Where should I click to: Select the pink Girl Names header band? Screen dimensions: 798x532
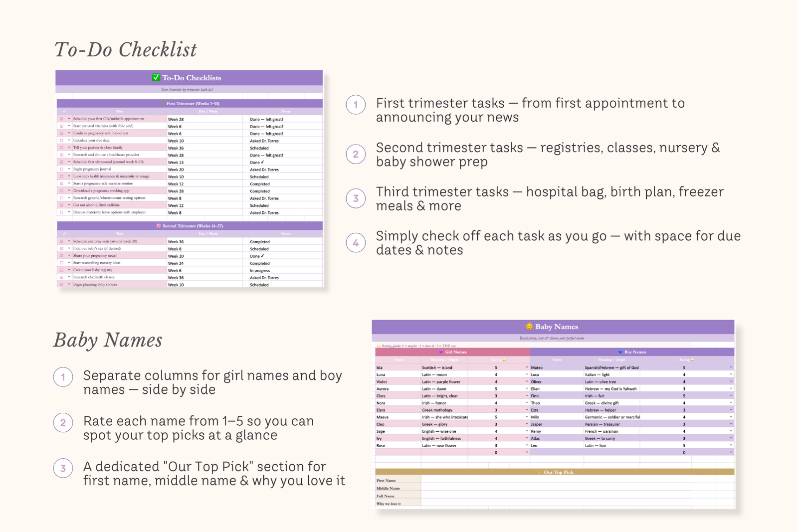point(455,352)
